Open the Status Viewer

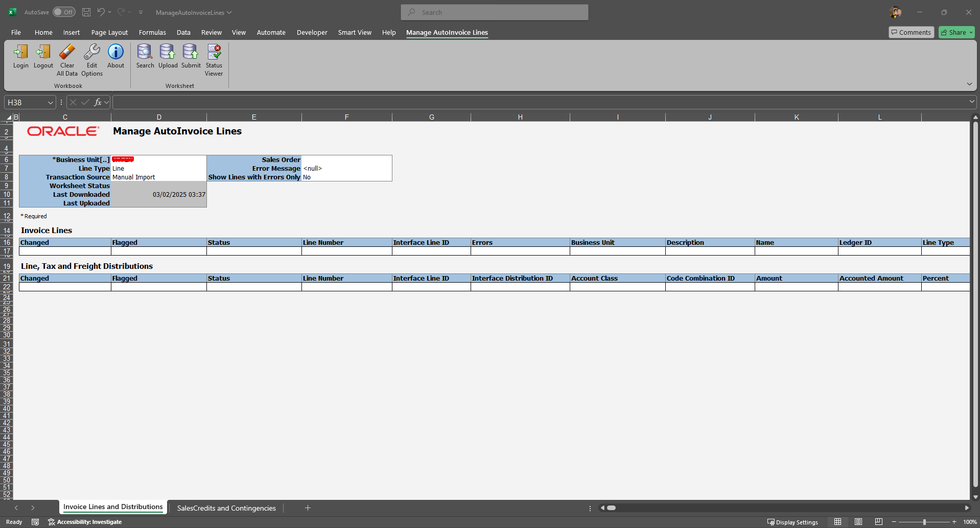[214, 60]
